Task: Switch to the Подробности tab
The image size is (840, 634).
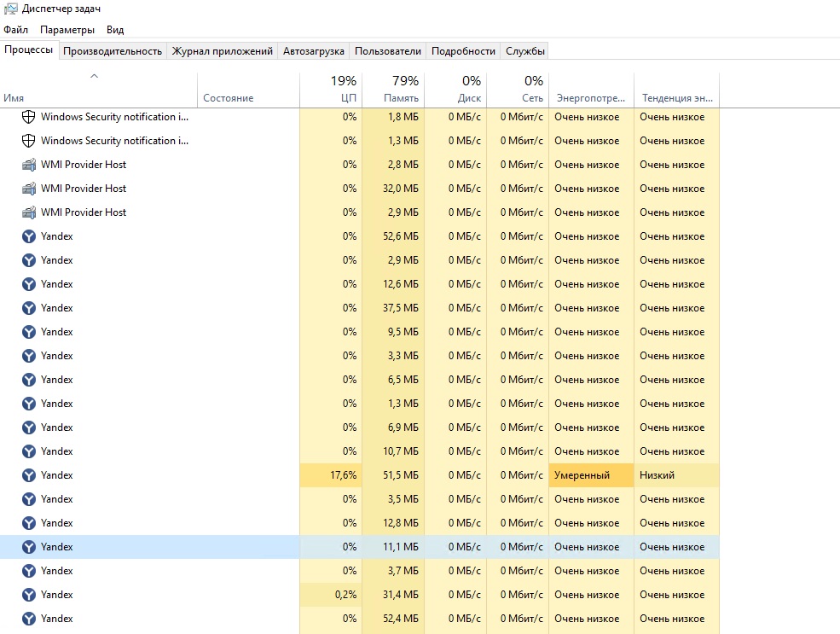Action: pos(463,51)
